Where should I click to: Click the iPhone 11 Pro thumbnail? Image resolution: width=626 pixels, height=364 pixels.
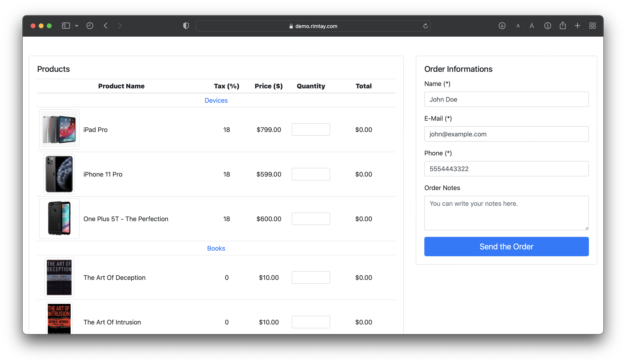point(59,174)
